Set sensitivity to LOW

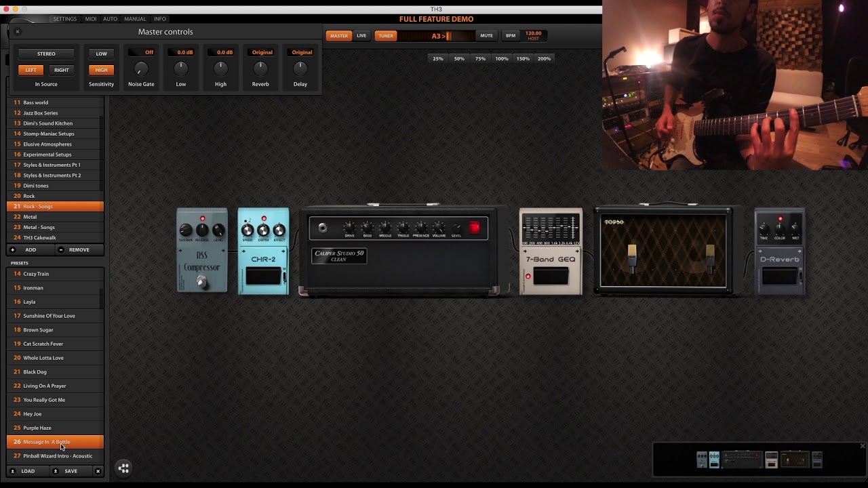[101, 54]
